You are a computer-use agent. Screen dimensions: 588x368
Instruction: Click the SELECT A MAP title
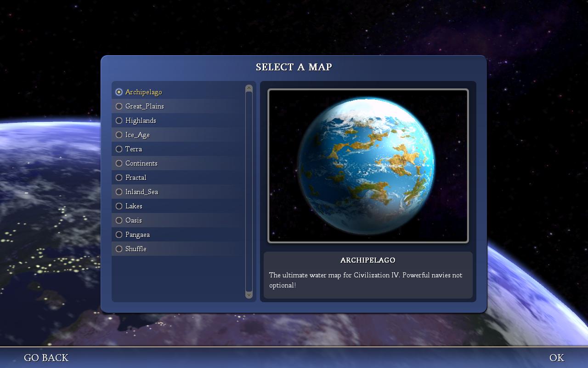(x=294, y=67)
